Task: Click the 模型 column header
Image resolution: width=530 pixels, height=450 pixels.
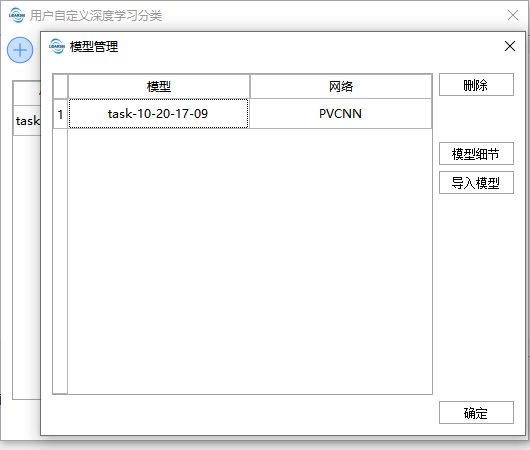Action: [x=159, y=87]
